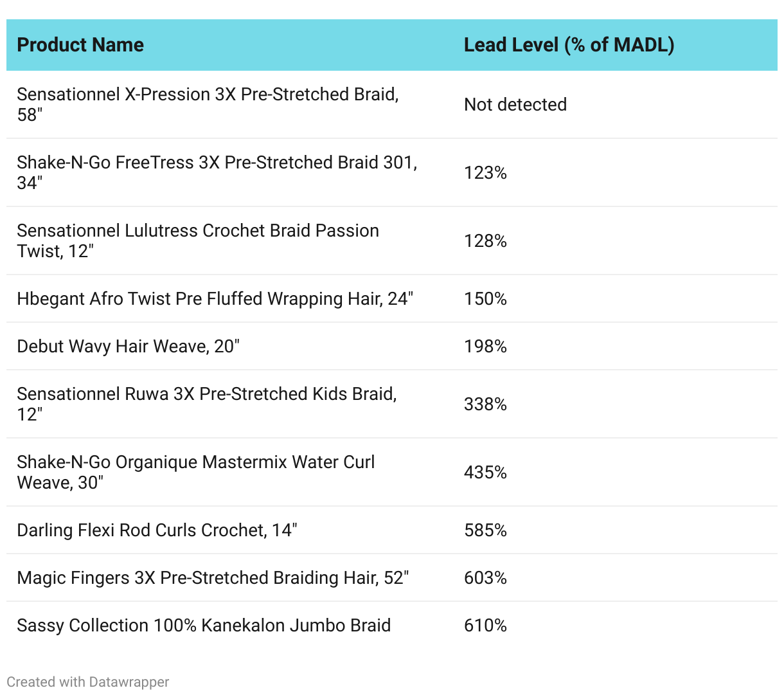Select the Shake-N-Go FreeTress 3X Braid 301 name
This screenshot has width=784, height=697.
[x=217, y=172]
